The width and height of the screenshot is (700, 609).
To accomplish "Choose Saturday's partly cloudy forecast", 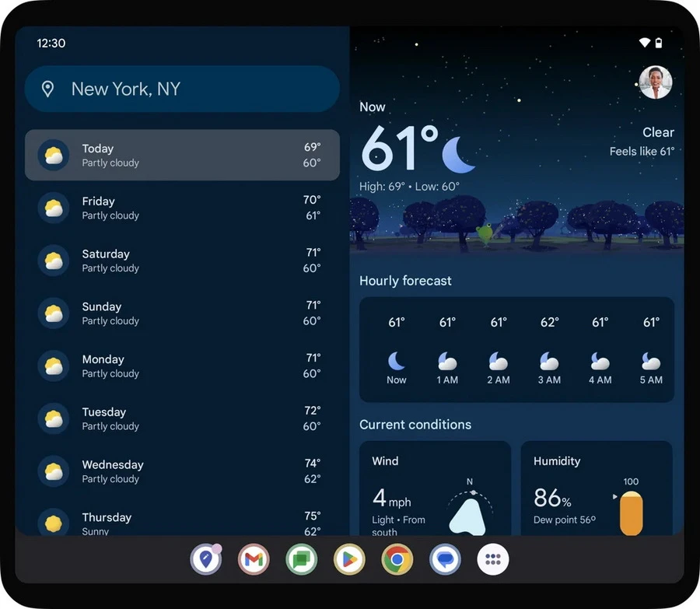I will pyautogui.click(x=182, y=261).
